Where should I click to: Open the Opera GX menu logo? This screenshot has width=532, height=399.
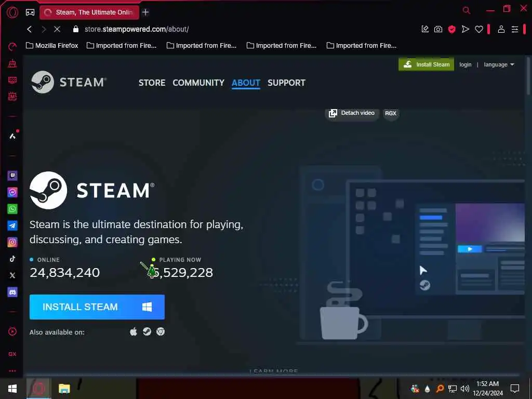coord(12,12)
